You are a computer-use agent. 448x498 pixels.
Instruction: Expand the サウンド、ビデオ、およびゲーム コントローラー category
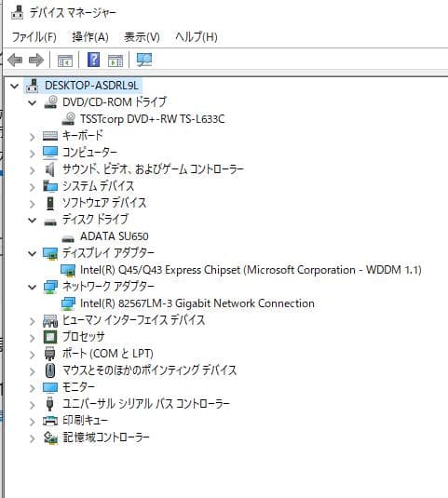pos(32,170)
